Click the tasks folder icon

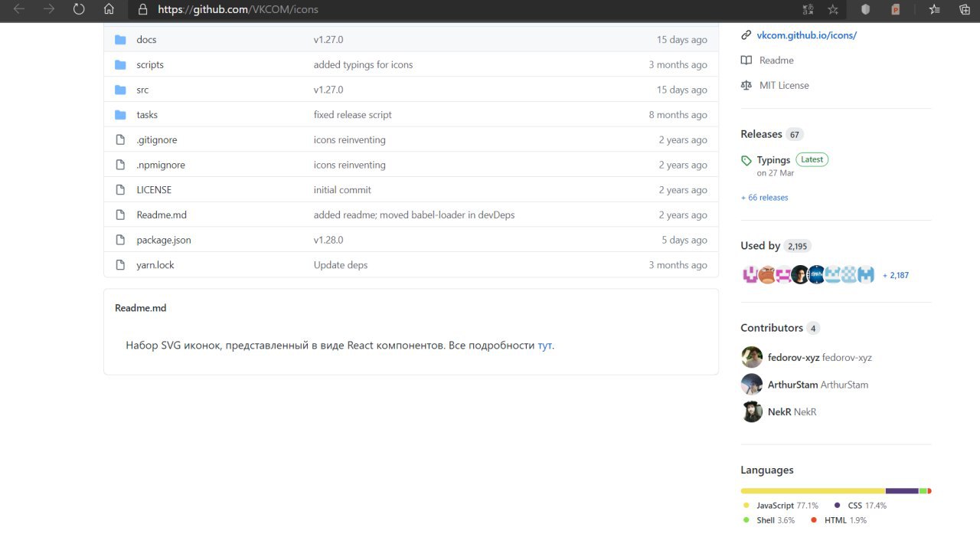pyautogui.click(x=120, y=115)
